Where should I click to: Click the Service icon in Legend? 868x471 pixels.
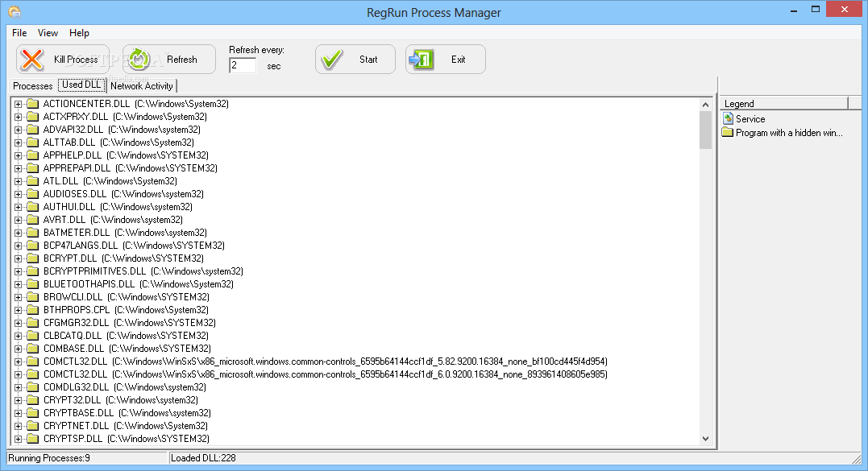click(x=728, y=118)
